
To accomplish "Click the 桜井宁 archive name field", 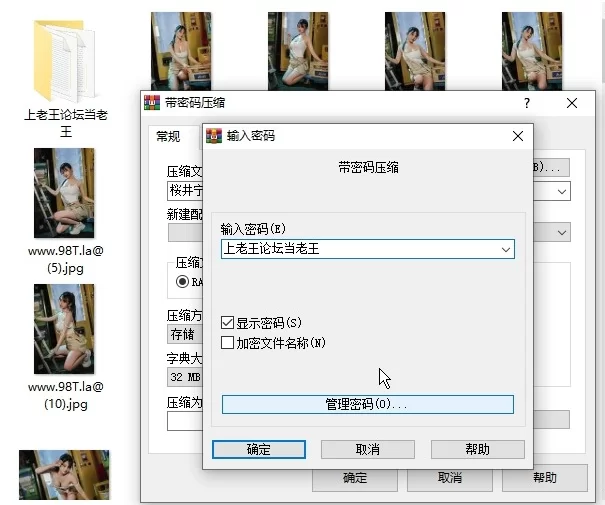I will pos(185,191).
